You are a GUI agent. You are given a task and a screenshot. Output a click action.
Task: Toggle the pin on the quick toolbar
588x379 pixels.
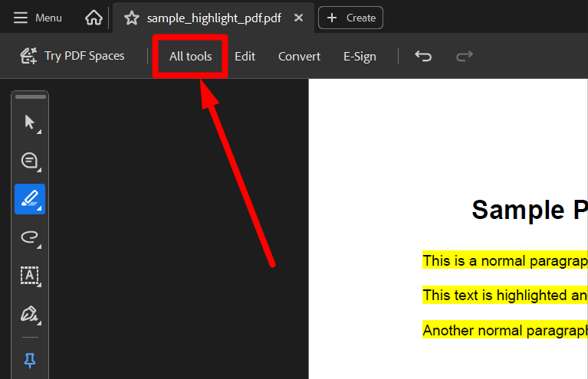[31, 360]
